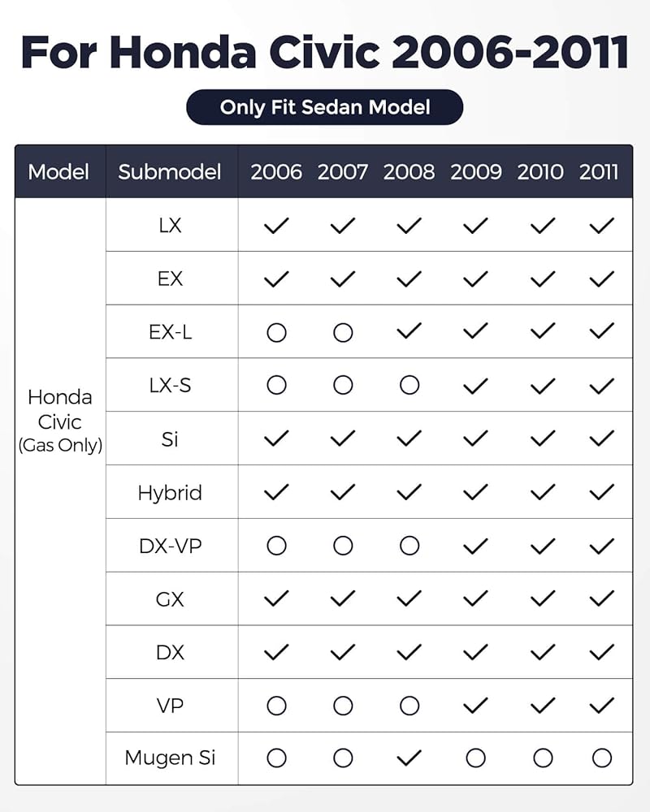
Task: Select the circle for LX-S 2008
Action: pyautogui.click(x=409, y=385)
